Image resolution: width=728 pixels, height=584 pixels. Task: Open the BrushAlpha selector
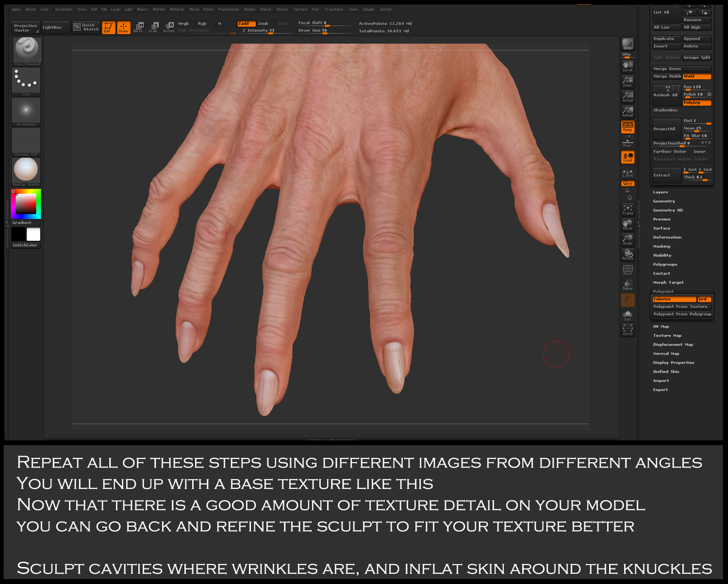26,112
